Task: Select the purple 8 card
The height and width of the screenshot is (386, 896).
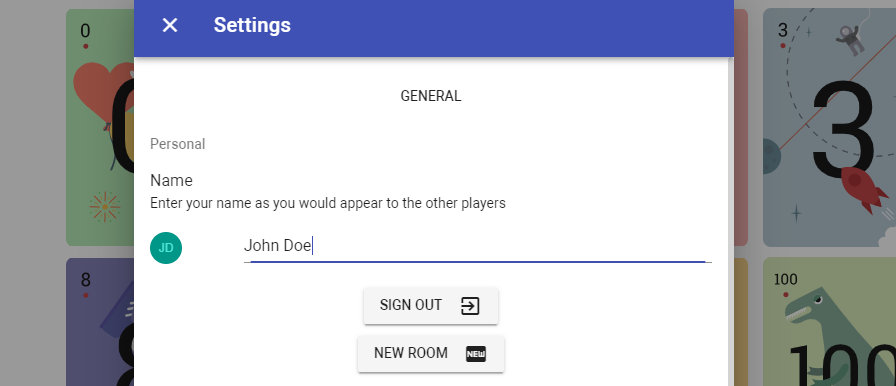Action: pos(101,321)
